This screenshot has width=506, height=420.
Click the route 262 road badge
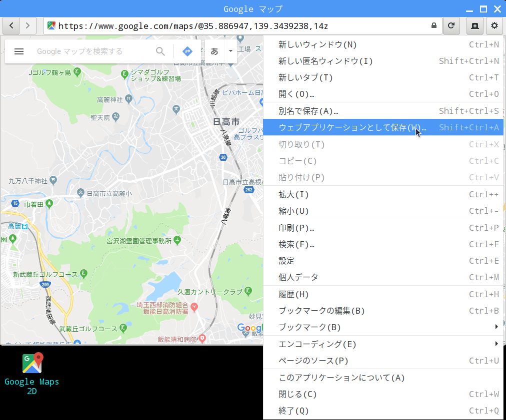[249, 190]
